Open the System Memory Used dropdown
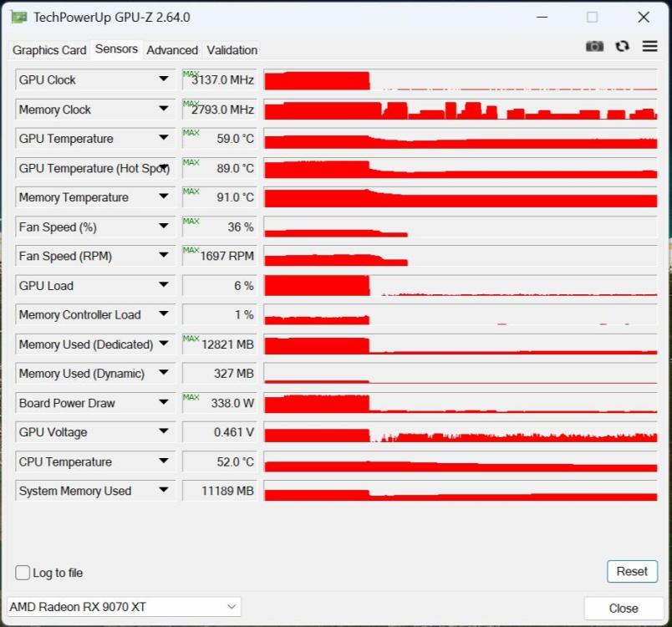672x627 pixels. point(163,490)
